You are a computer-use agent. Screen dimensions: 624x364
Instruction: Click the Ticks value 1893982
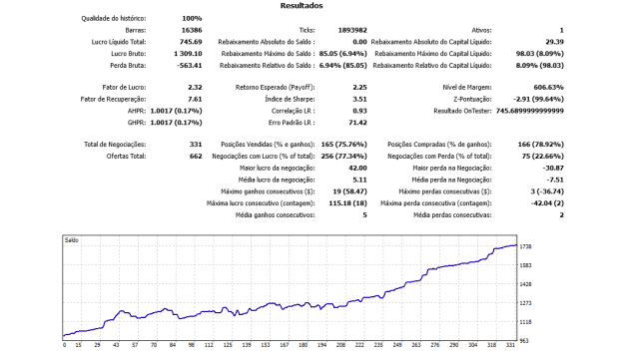pyautogui.click(x=352, y=30)
